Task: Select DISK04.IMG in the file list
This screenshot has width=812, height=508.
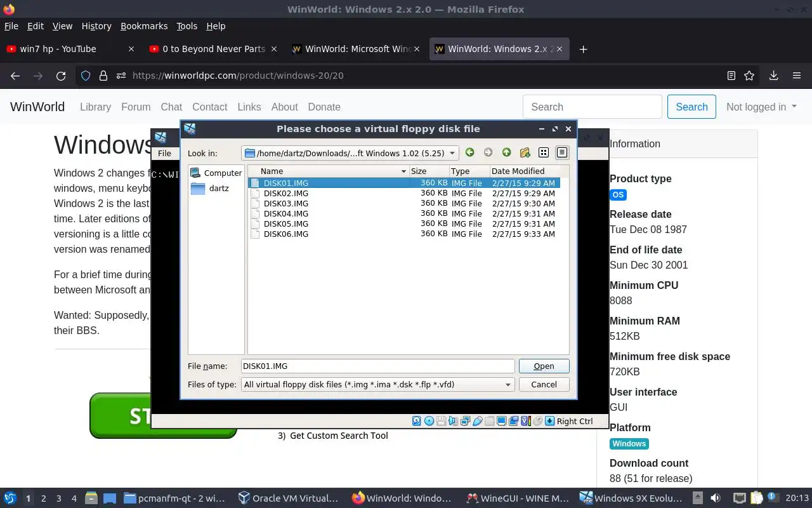Action: click(403, 213)
